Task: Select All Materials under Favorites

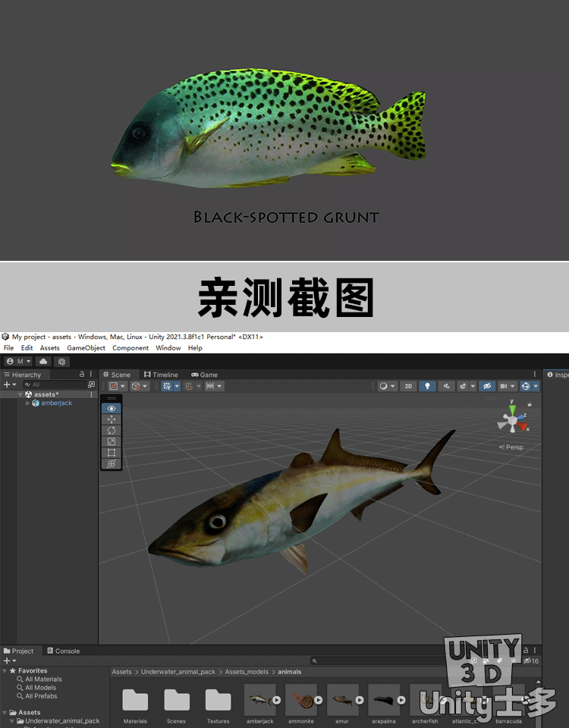Action: click(43, 679)
